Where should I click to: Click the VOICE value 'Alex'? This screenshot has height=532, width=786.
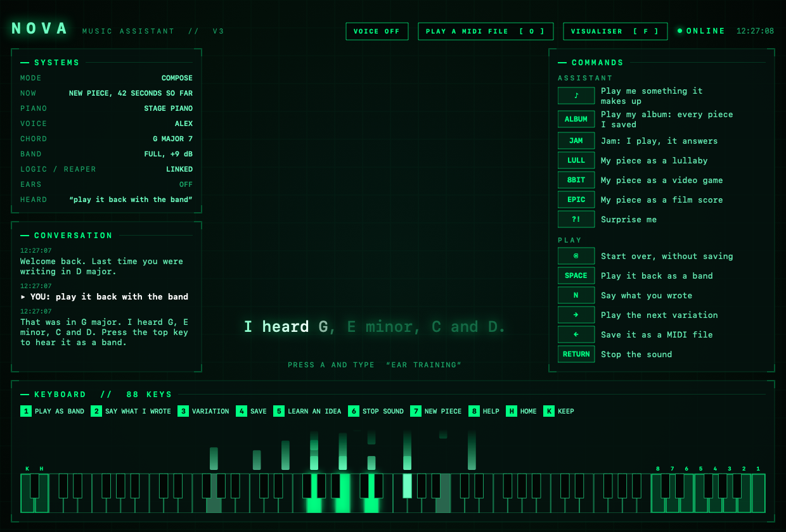(x=184, y=123)
